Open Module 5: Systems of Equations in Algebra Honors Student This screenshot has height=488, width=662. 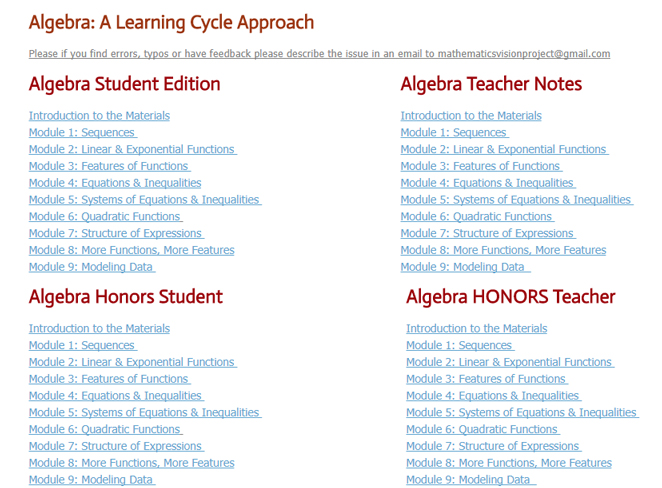(x=144, y=413)
